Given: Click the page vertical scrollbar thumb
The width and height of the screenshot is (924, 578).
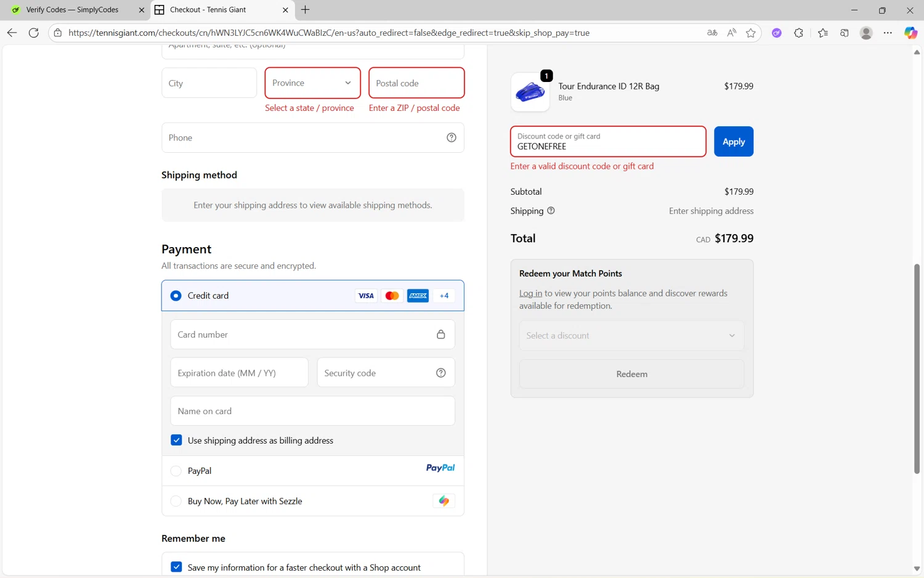Looking at the screenshot, I should click(917, 368).
